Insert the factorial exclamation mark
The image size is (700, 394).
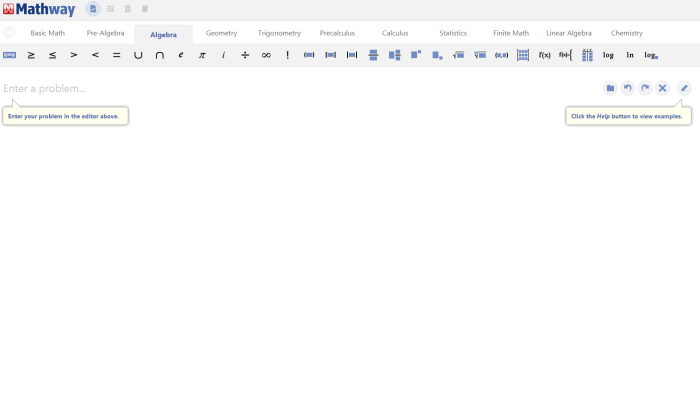(x=288, y=55)
